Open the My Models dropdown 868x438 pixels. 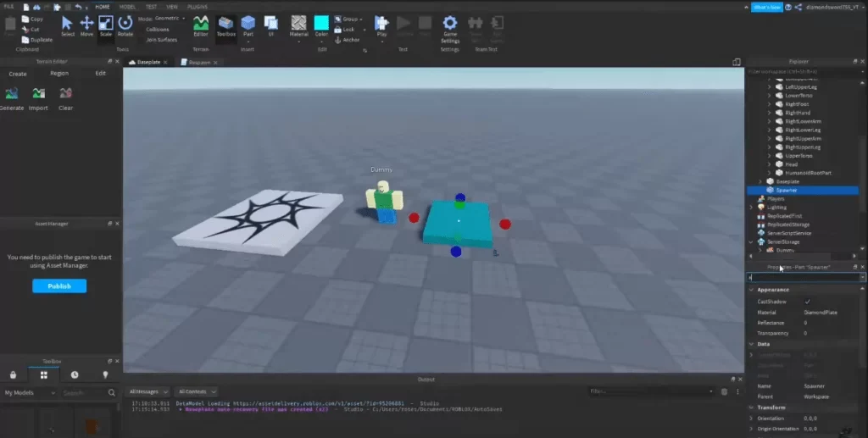tap(30, 392)
